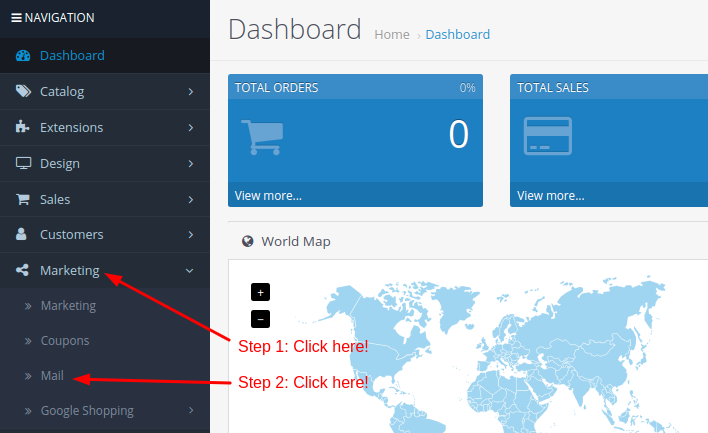Click the globe icon beside World Map
This screenshot has width=708, height=433.
pyautogui.click(x=247, y=241)
